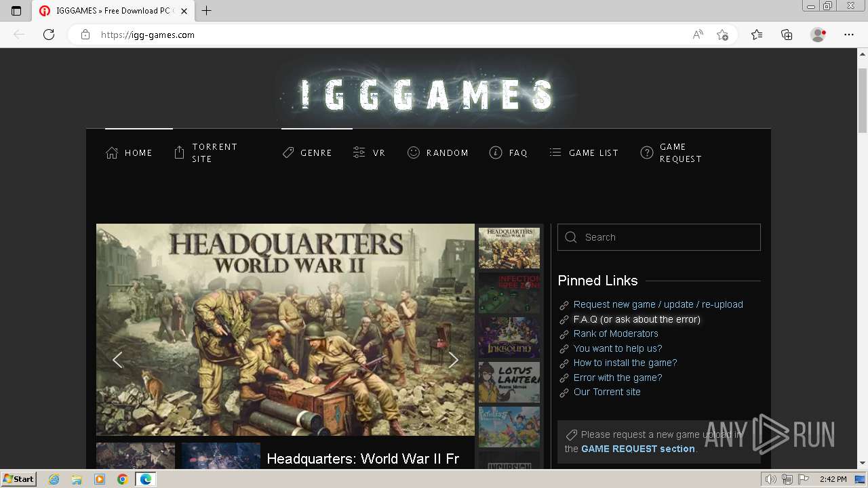Open the FAQ menu item
868x488 pixels.
tap(509, 153)
